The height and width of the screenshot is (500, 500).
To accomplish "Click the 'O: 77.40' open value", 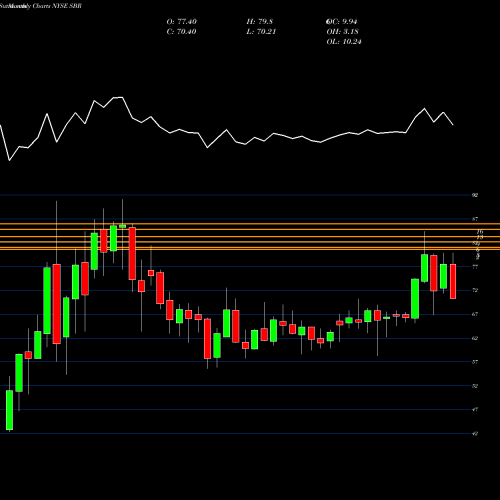I will pos(181,22).
